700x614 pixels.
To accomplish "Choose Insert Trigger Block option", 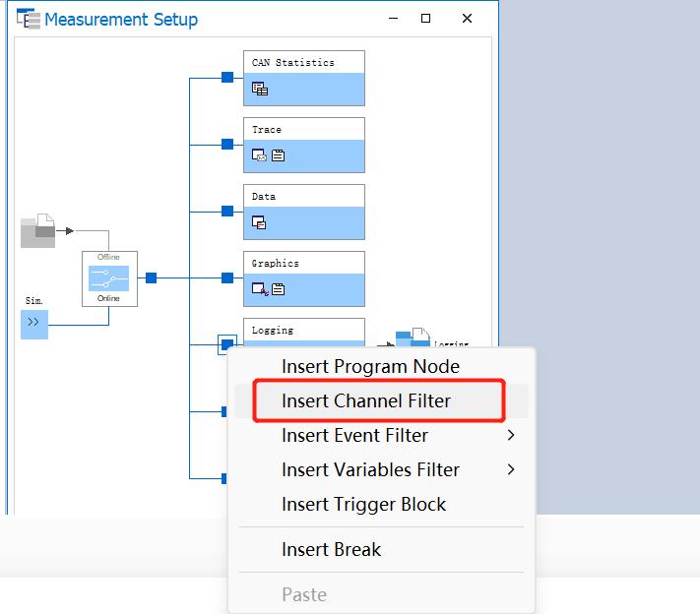I will [x=363, y=504].
